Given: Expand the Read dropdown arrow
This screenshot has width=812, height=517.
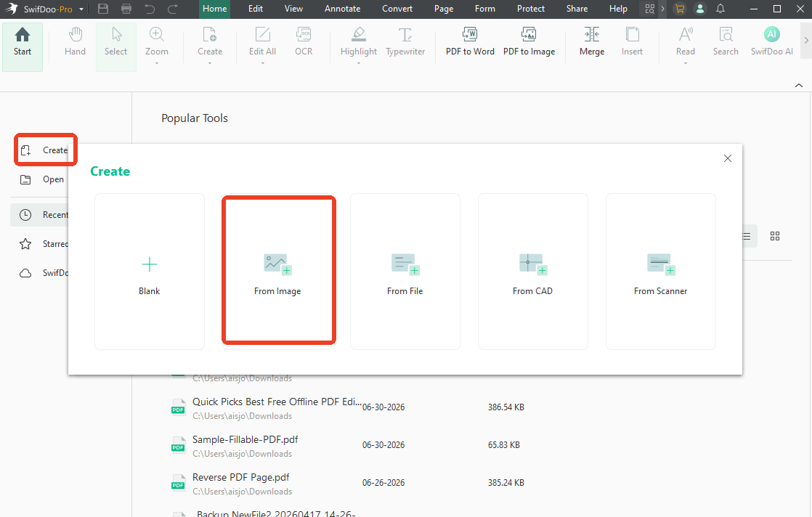Looking at the screenshot, I should (x=685, y=63).
